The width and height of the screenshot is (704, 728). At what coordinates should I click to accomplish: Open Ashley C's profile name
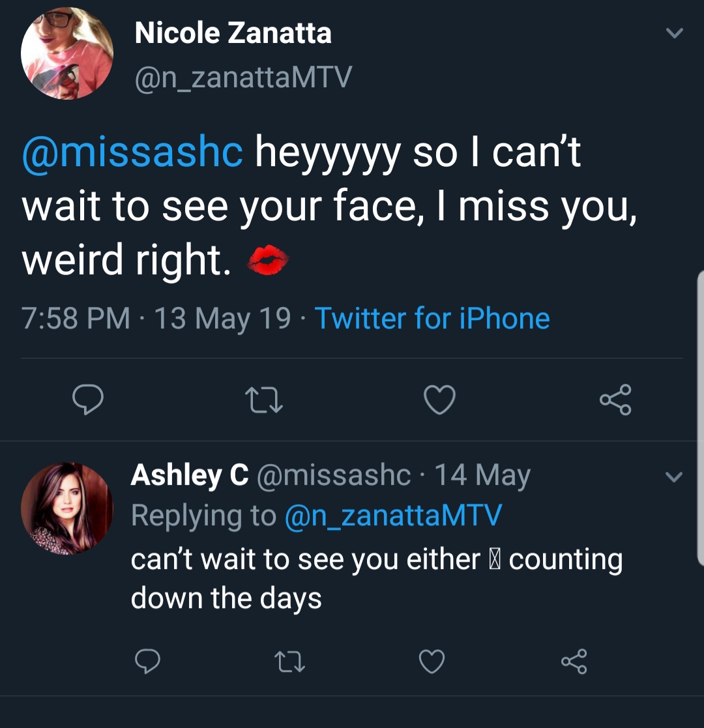190,475
